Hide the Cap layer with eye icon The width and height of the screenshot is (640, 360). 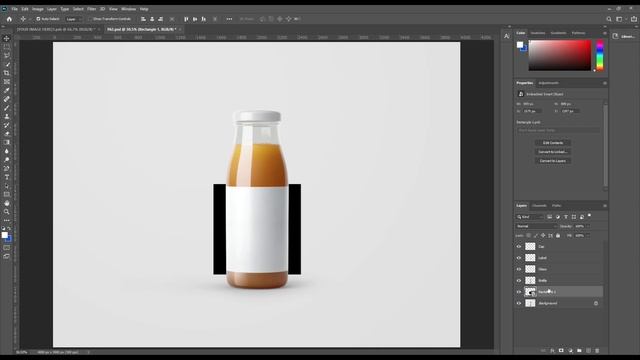click(519, 247)
